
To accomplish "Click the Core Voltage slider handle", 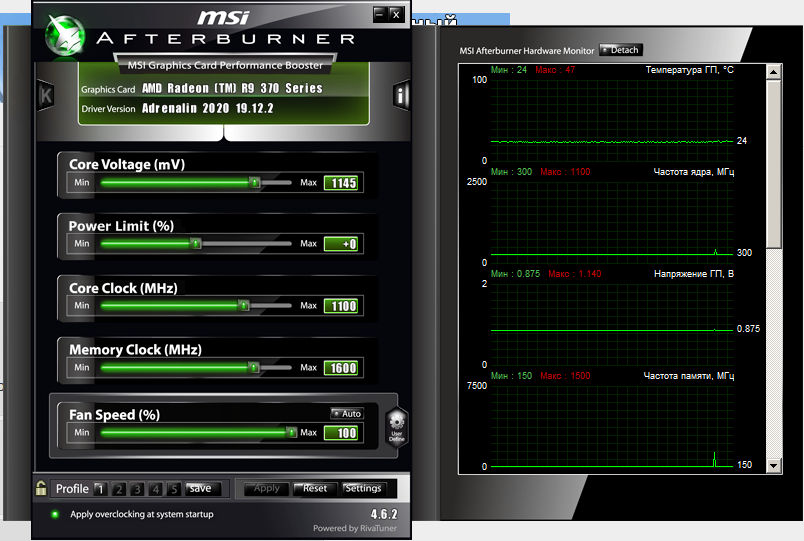I will [254, 183].
